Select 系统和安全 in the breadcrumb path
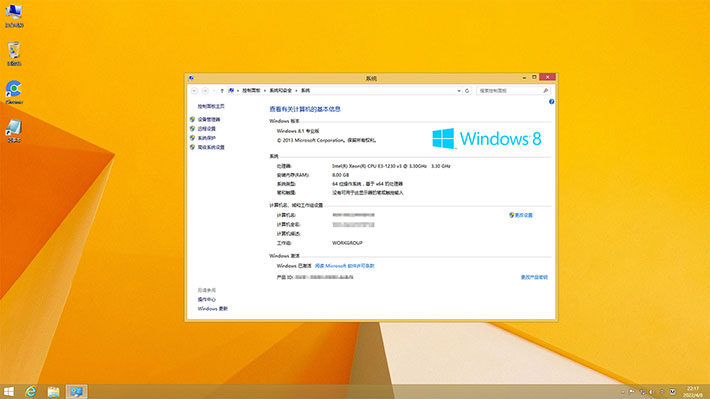 [x=281, y=91]
